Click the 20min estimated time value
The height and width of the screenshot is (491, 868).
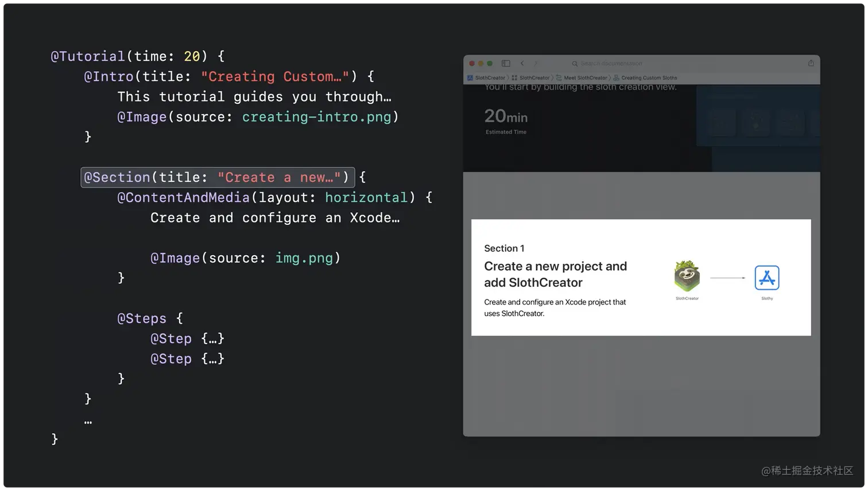point(506,116)
